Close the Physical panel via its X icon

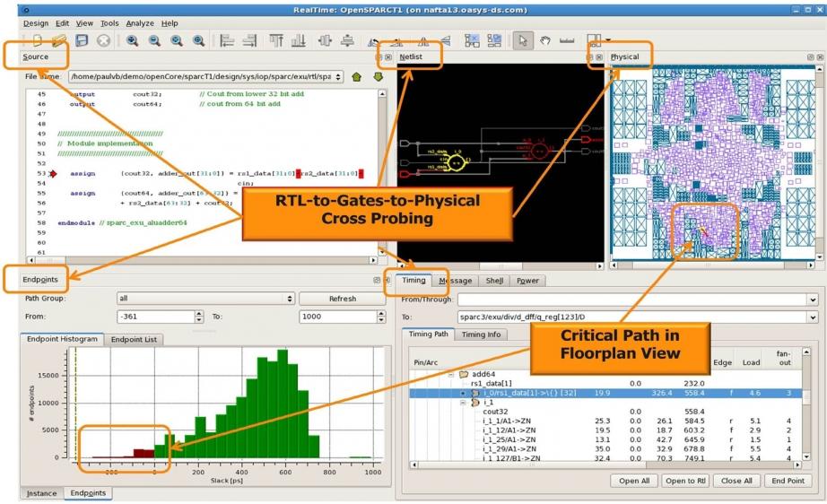820,56
